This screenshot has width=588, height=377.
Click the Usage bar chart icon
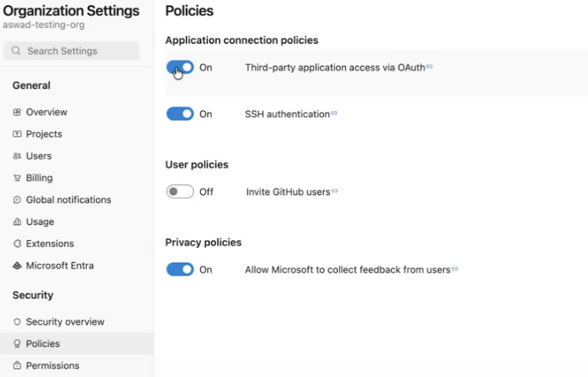pyautogui.click(x=17, y=221)
